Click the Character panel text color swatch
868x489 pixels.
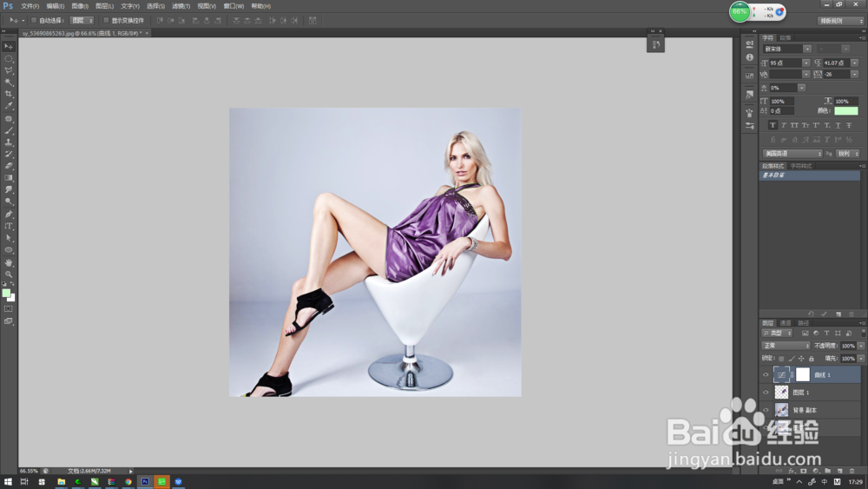click(x=845, y=111)
